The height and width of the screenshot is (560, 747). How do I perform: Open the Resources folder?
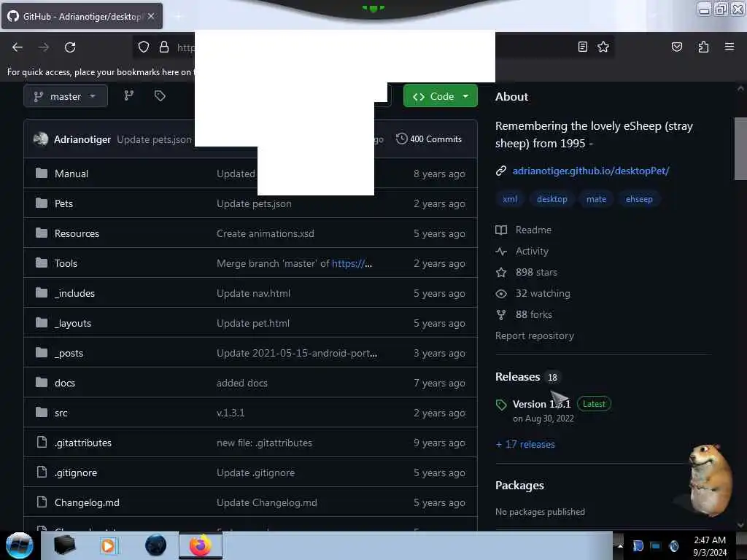77,234
